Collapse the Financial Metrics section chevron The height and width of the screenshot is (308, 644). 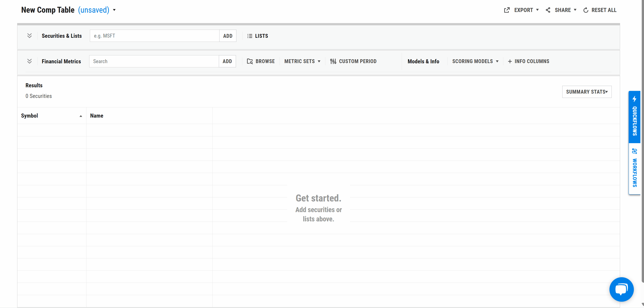(30, 61)
